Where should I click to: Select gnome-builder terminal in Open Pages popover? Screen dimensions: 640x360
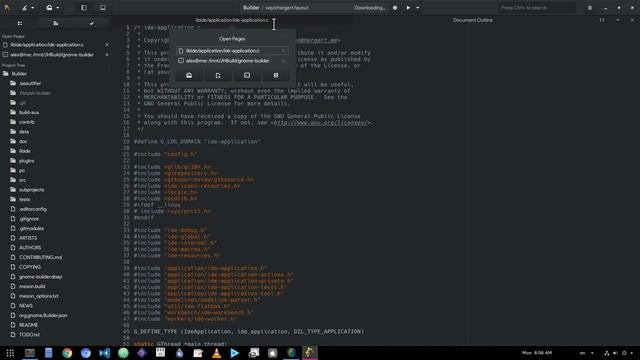coord(233,61)
